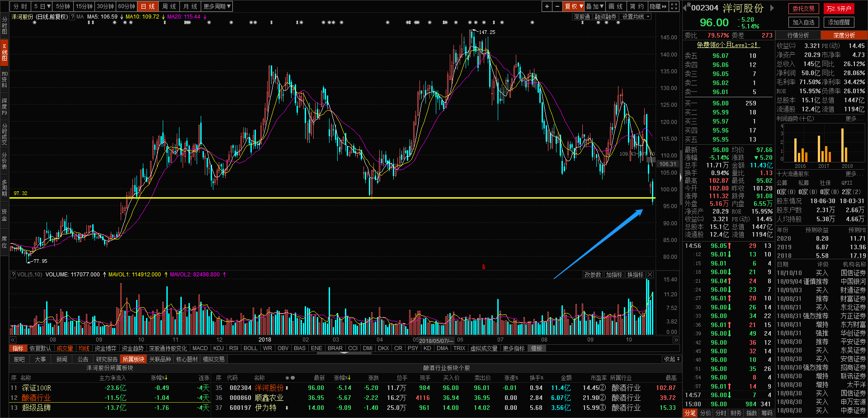Collapse bottom panel with 收起
The image size is (868, 418).
tap(672, 359)
